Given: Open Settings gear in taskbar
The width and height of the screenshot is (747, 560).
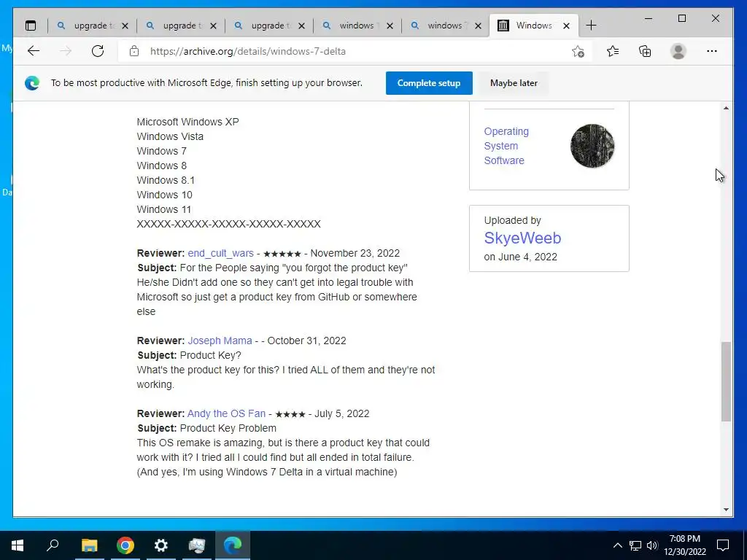Looking at the screenshot, I should click(161, 545).
